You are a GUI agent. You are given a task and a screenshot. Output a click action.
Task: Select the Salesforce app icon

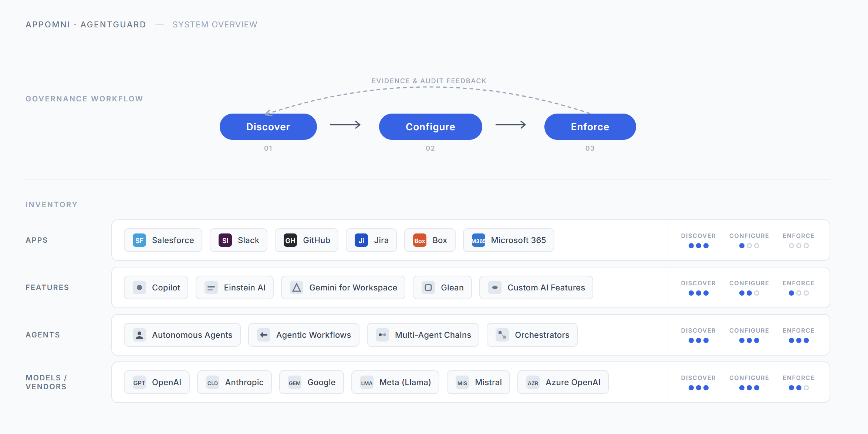point(139,240)
